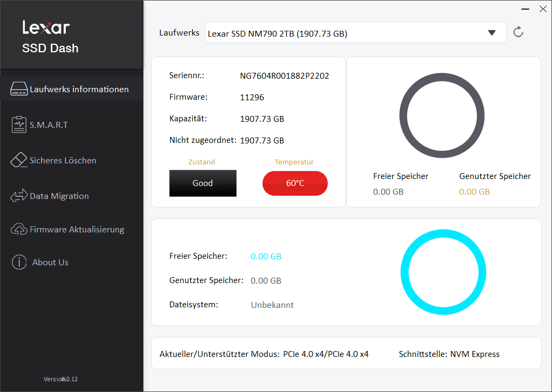This screenshot has height=392, width=552.
Task: Open the Laufwerks informationen page
Action: tap(72, 89)
